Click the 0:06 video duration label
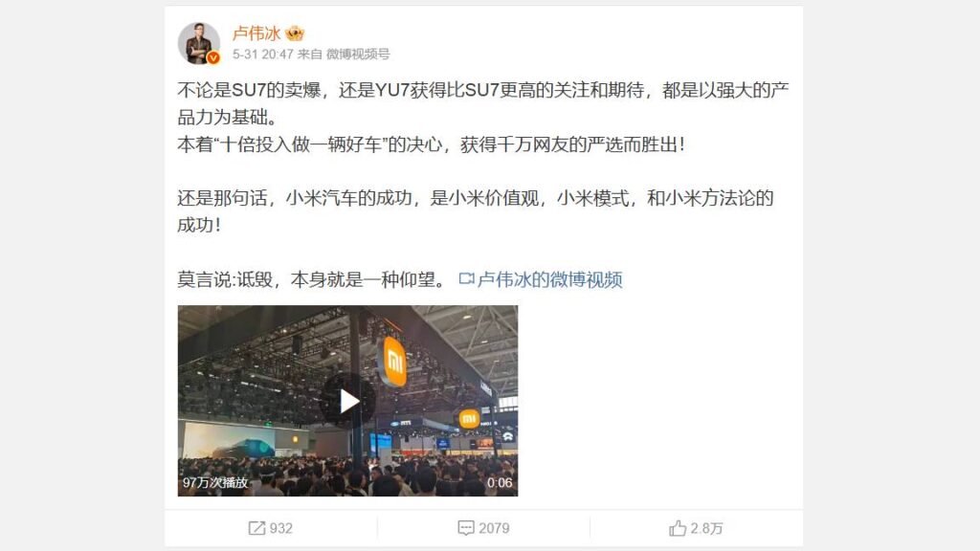This screenshot has width=980, height=551. (x=500, y=482)
